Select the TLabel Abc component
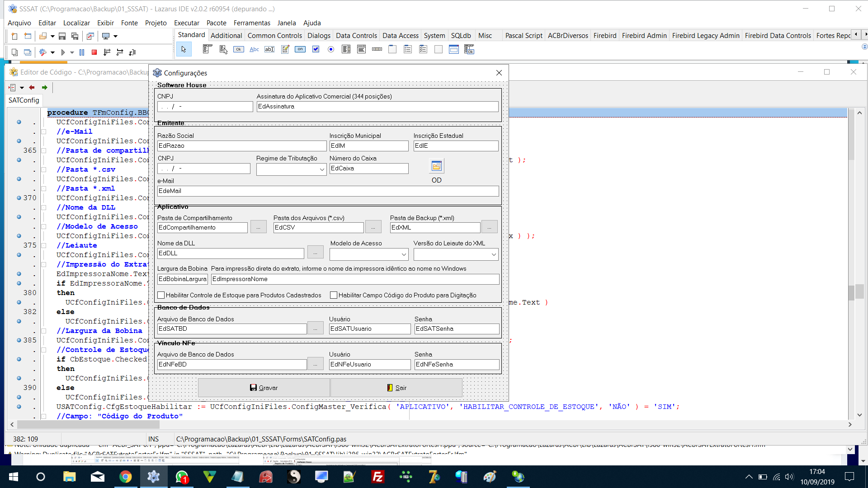Screen dimensions: 868x488 (254, 49)
